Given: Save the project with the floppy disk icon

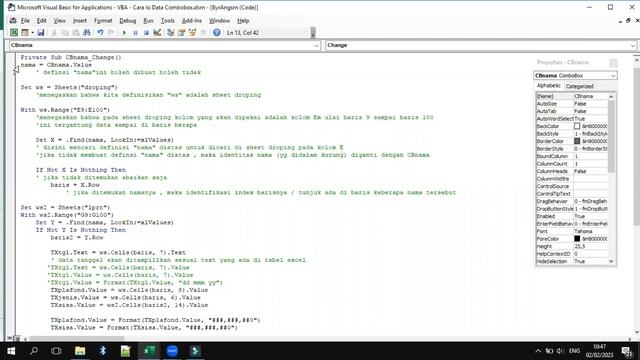Looking at the screenshot, I should 41,32.
